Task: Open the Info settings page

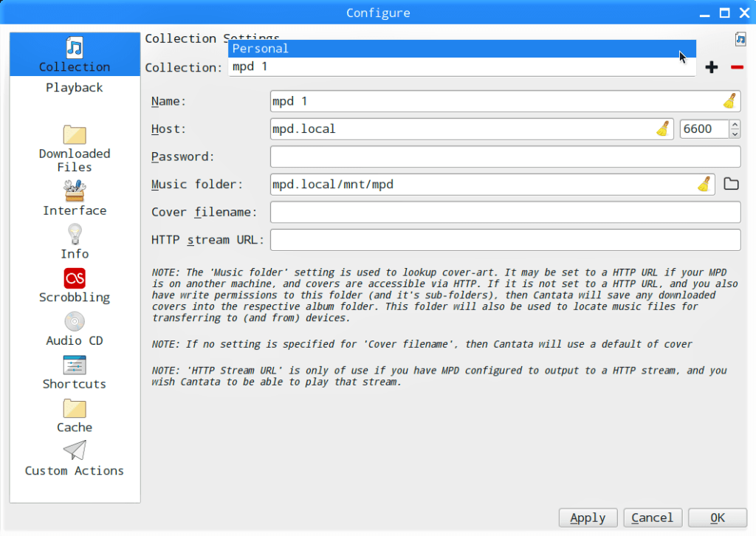Action: tap(75, 241)
